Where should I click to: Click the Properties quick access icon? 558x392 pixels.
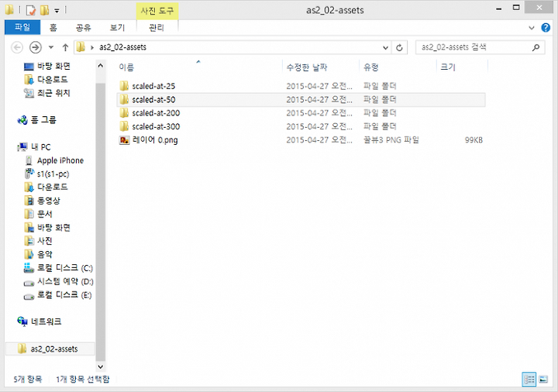[x=31, y=10]
